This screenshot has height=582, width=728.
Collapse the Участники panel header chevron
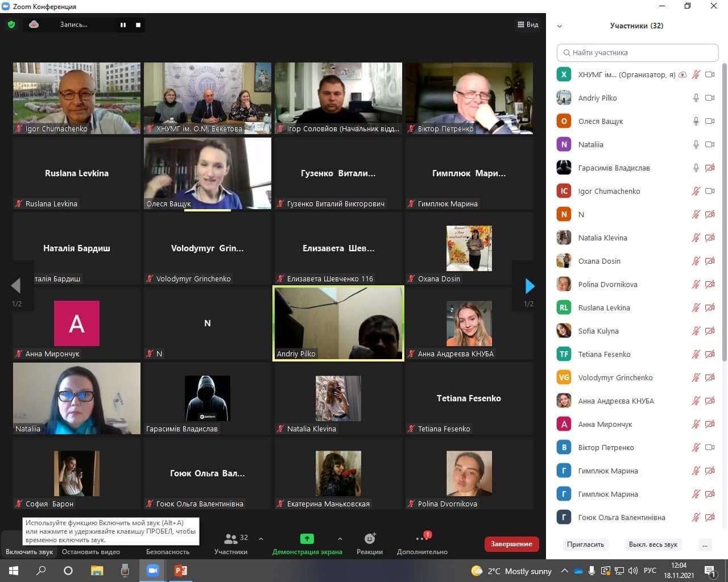560,26
